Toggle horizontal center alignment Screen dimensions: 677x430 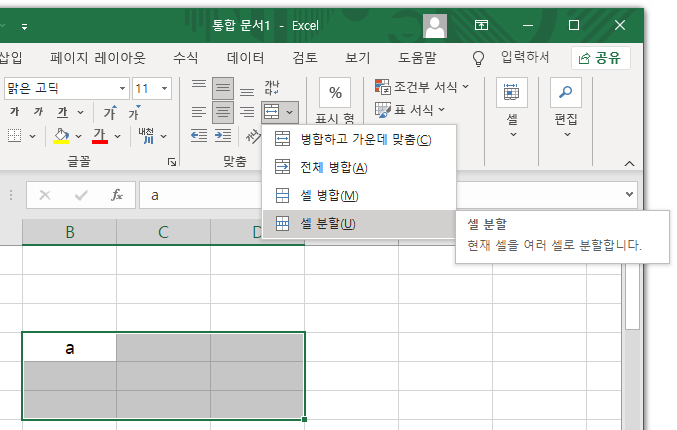pos(223,113)
